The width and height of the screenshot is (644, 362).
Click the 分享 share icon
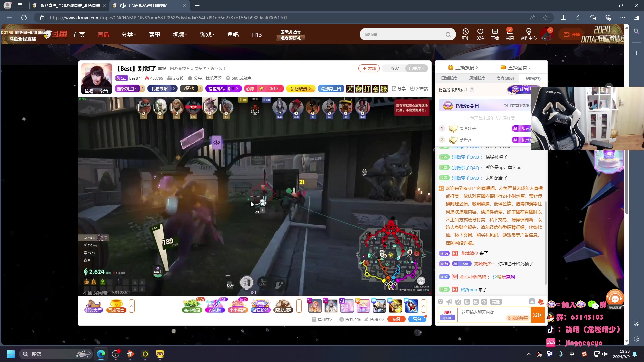point(399,88)
